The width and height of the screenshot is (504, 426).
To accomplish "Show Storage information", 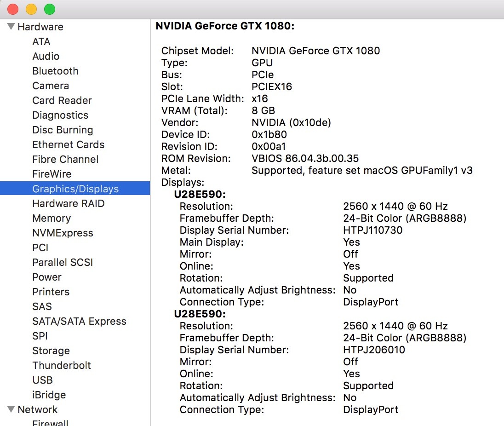I will [x=51, y=351].
